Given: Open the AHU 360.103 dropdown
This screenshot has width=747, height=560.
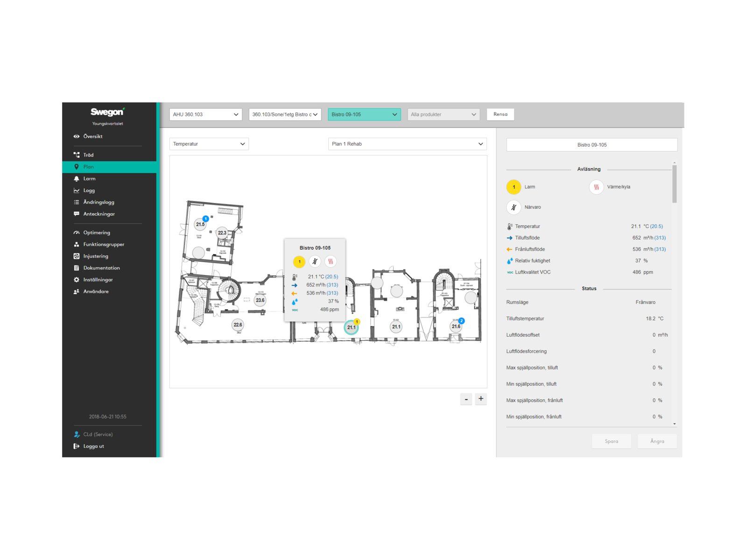Looking at the screenshot, I should pos(205,114).
